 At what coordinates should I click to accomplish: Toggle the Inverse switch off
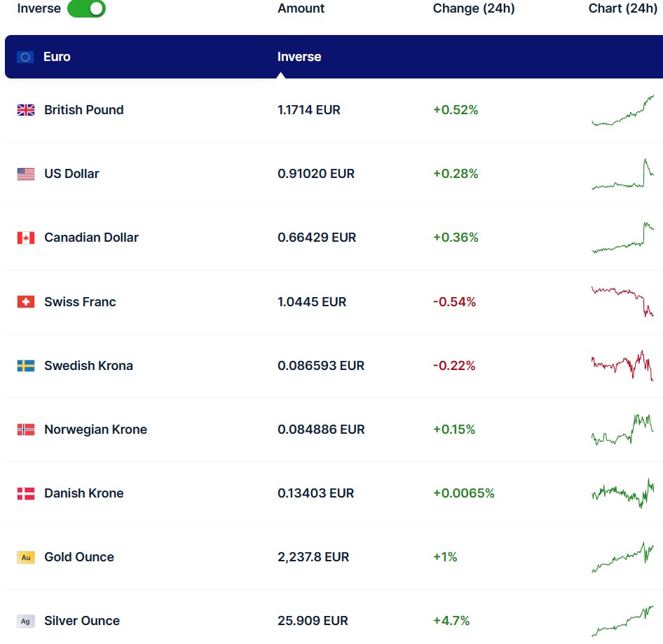(x=86, y=9)
